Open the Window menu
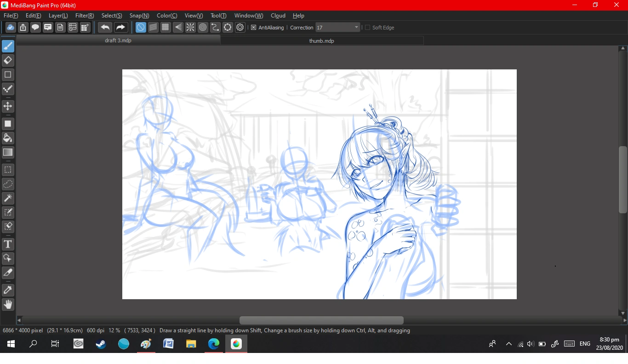The width and height of the screenshot is (628, 364). coord(249,16)
